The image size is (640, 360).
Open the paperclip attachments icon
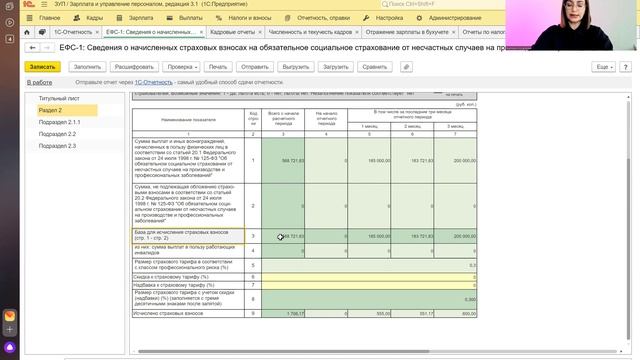[x=406, y=67]
